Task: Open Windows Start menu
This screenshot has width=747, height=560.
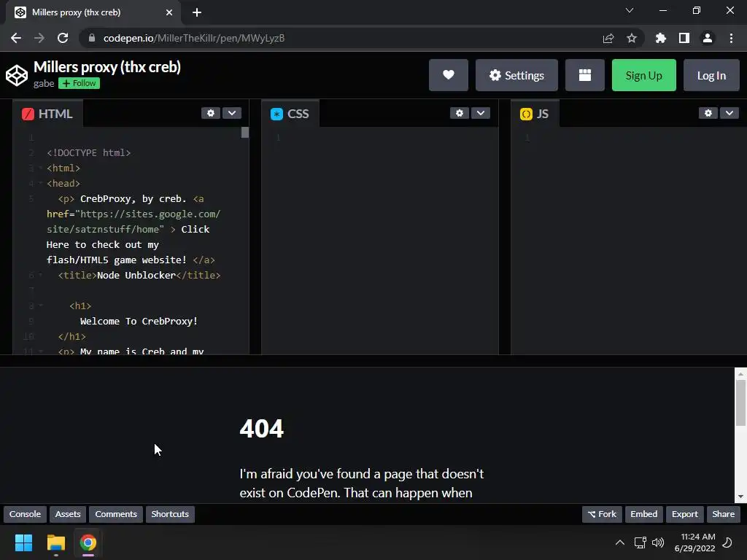Action: point(23,542)
